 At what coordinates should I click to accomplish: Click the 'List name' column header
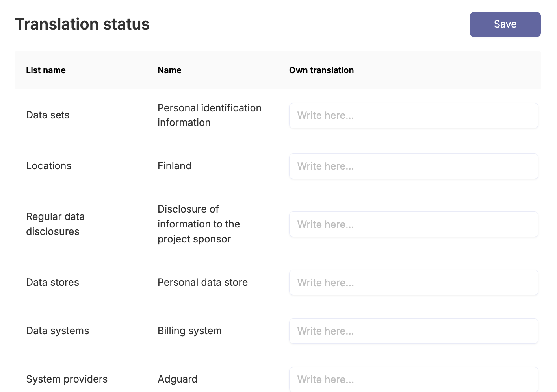(x=46, y=70)
